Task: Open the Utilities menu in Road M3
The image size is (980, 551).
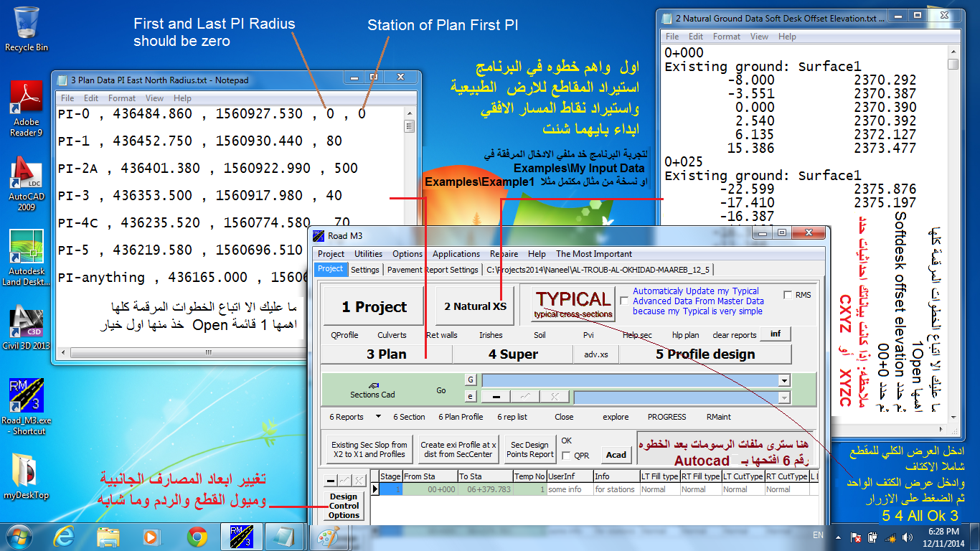Action: pos(368,253)
